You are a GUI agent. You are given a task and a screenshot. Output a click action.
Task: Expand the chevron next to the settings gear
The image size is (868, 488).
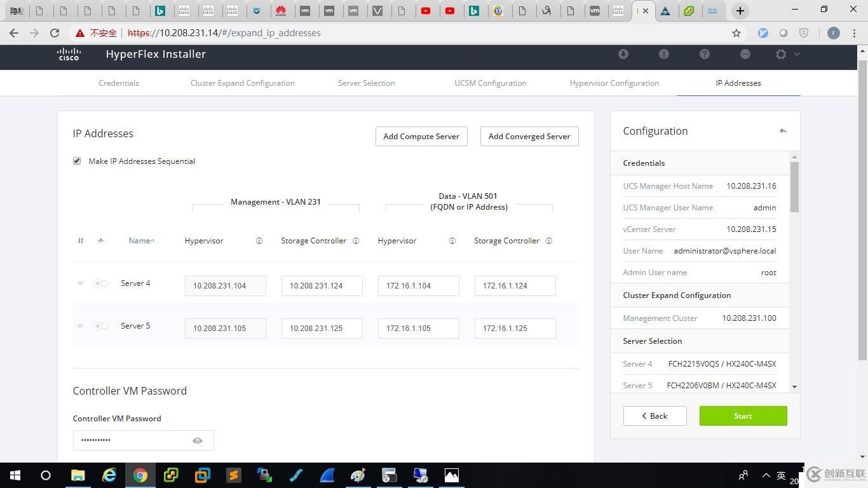point(797,54)
